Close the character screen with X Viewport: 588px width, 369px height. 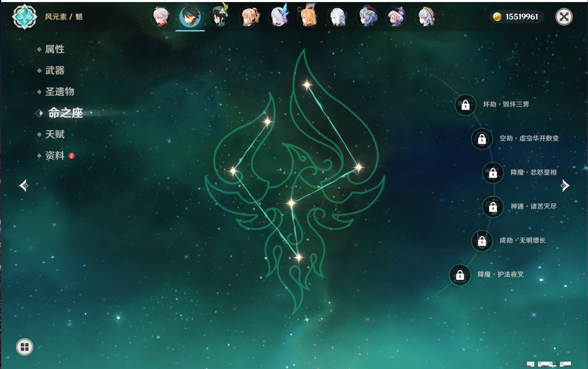(x=564, y=17)
